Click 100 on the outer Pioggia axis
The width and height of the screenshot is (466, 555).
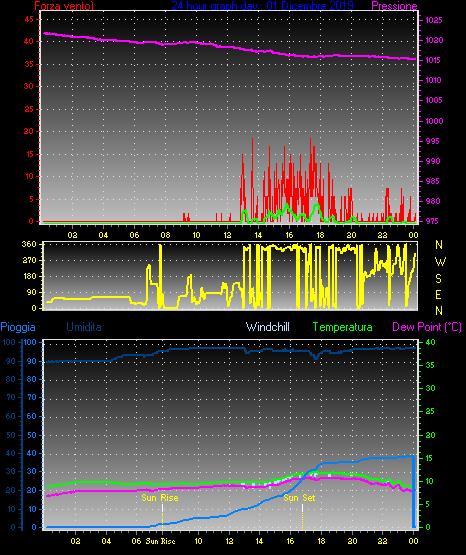pyautogui.click(x=9, y=342)
